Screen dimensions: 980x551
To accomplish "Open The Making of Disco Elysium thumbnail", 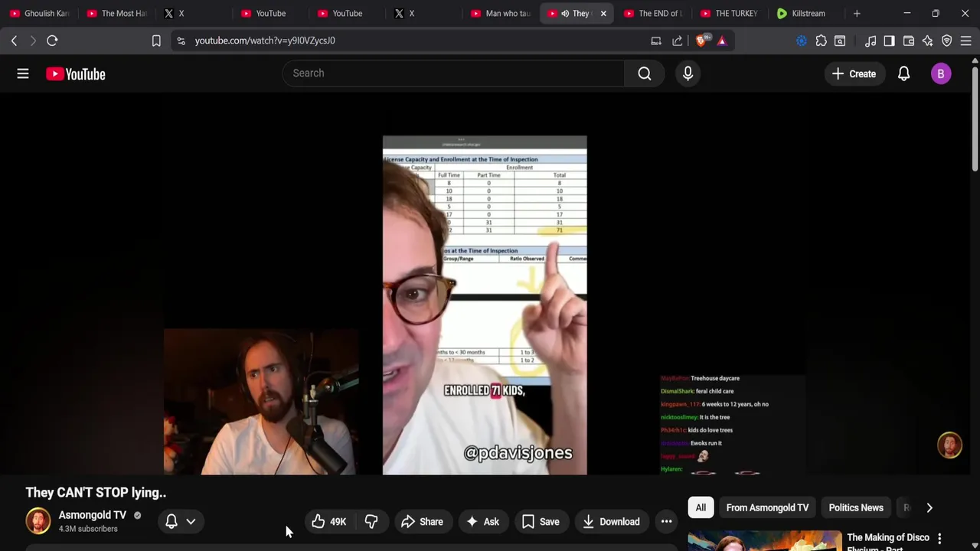I will [764, 540].
